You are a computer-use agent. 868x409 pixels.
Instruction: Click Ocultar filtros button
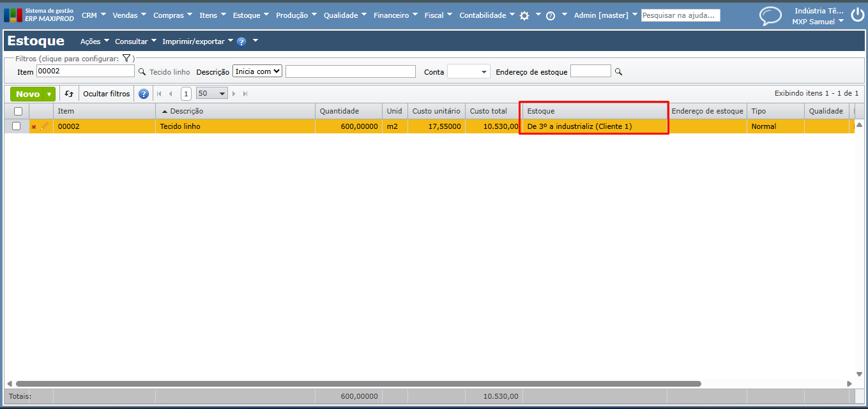pos(106,94)
